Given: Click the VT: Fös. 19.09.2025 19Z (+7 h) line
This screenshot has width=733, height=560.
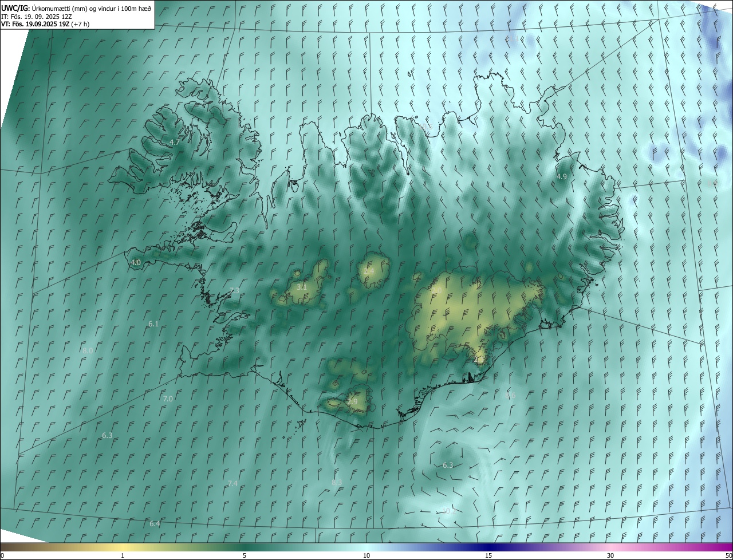Looking at the screenshot, I should point(45,24).
